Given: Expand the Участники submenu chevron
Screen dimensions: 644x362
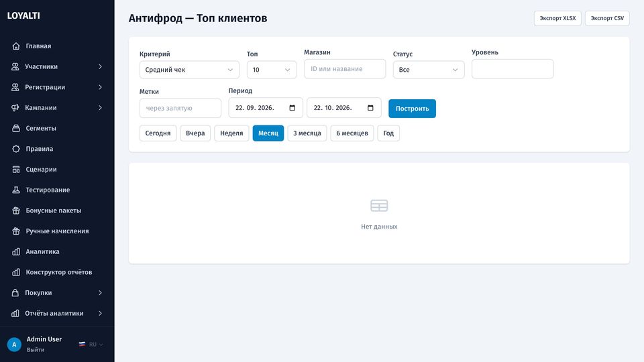Looking at the screenshot, I should click(x=100, y=66).
